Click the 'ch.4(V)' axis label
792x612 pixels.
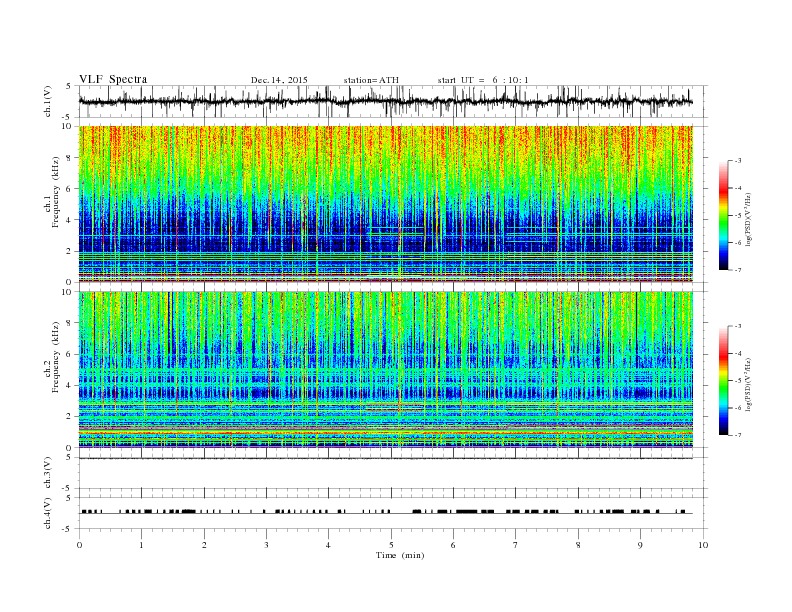[49, 513]
